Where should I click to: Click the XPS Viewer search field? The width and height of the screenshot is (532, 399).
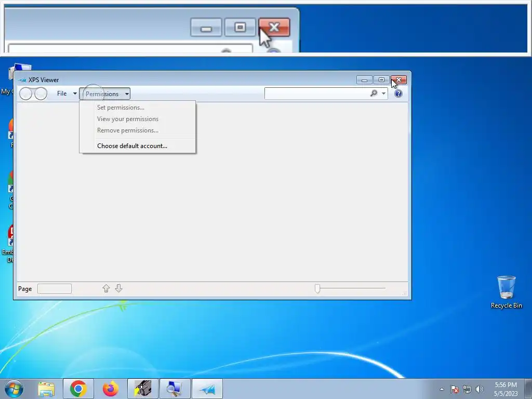(x=316, y=94)
